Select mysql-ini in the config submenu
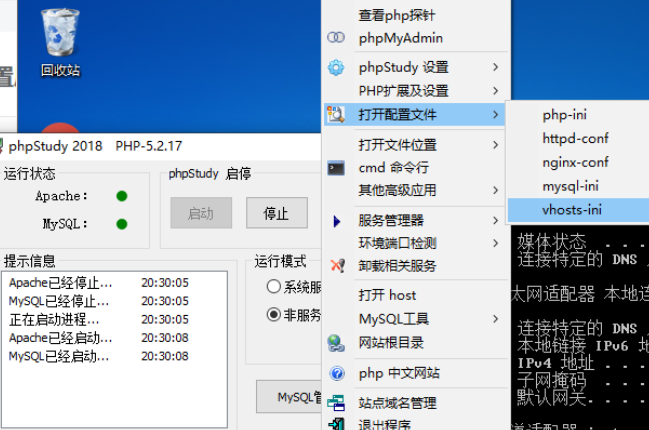649x430 pixels. pyautogui.click(x=578, y=186)
